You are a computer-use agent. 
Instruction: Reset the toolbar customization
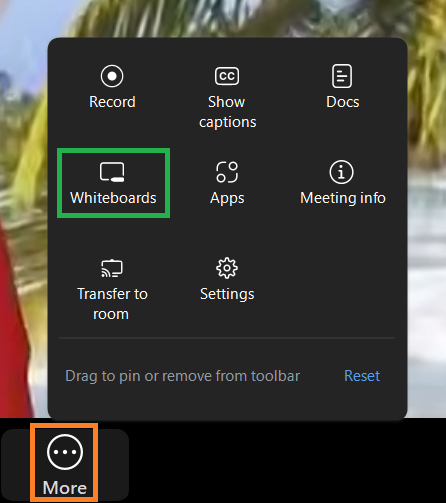click(x=362, y=376)
